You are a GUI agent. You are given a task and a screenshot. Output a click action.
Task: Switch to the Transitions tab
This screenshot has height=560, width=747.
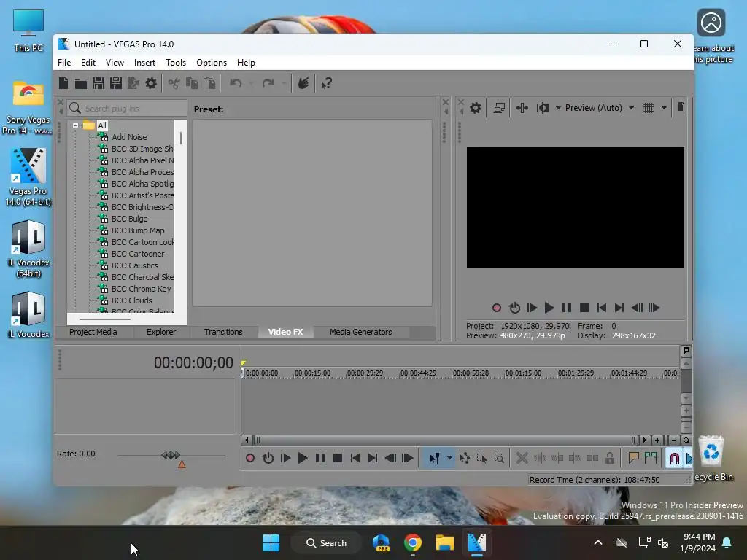coord(223,332)
